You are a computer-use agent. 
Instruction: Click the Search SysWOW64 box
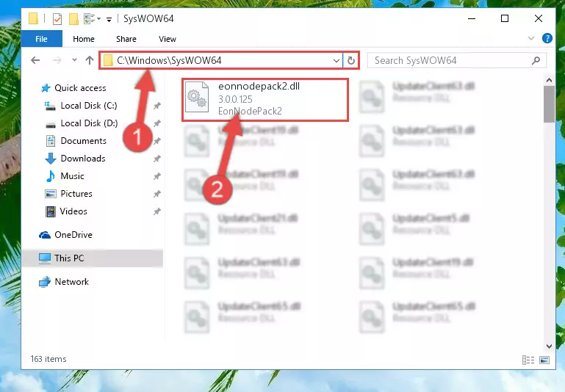click(x=456, y=60)
